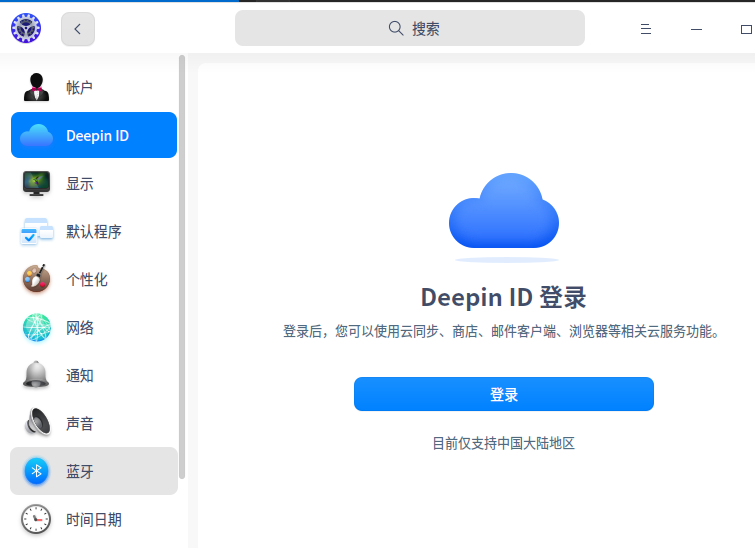The height and width of the screenshot is (548, 755).
Task: Select 默认程序 in the sidebar
Action: pyautogui.click(x=94, y=232)
